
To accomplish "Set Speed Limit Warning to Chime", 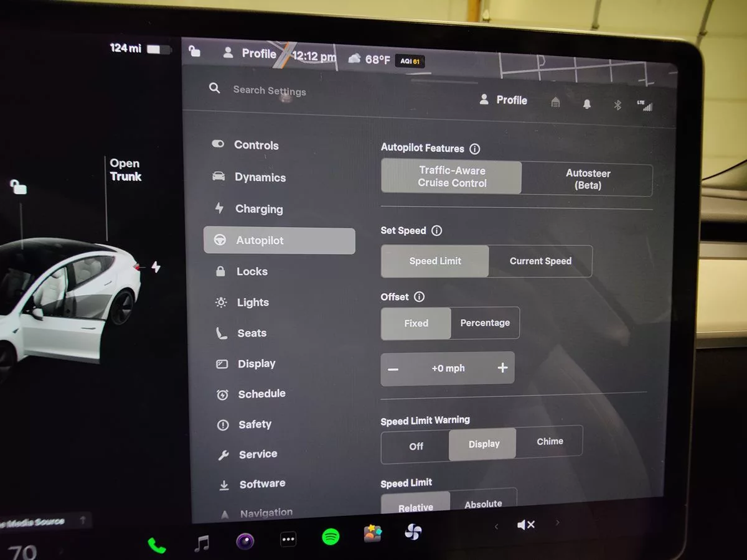I will [550, 442].
